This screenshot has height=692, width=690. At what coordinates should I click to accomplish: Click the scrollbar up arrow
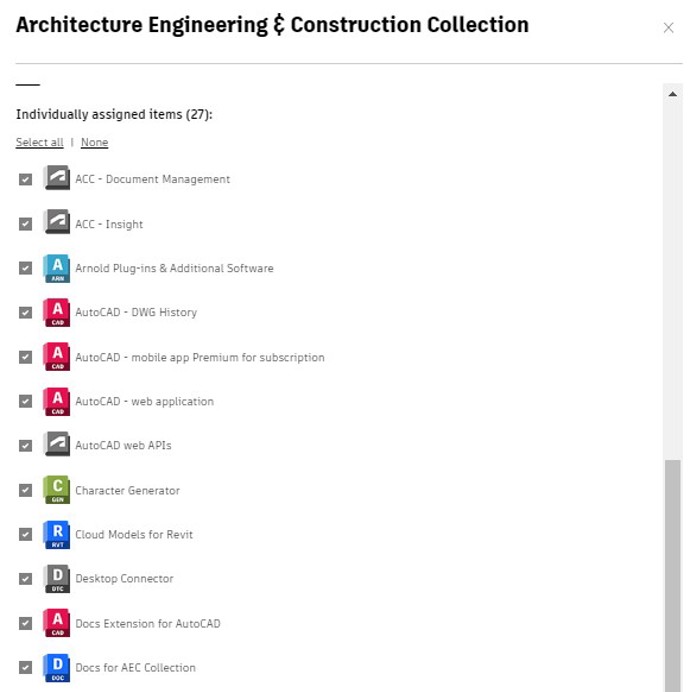pyautogui.click(x=672, y=94)
